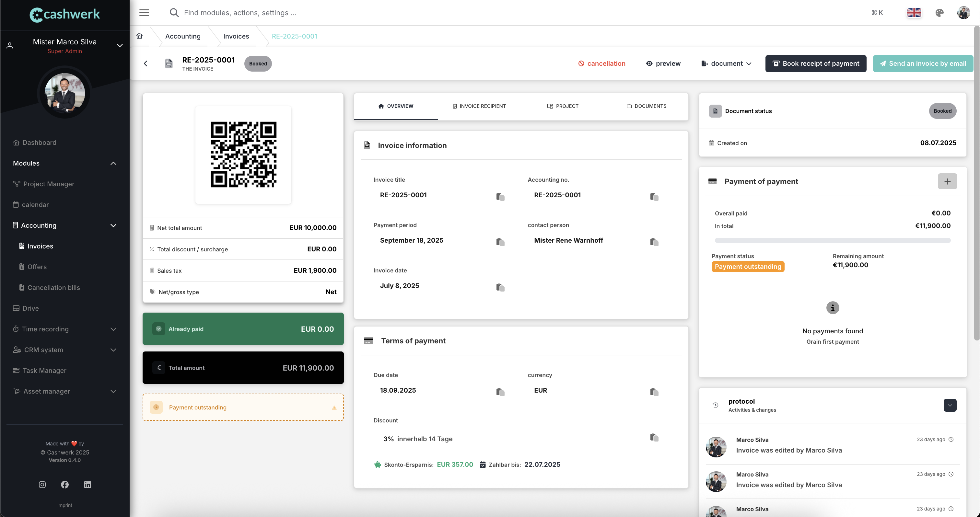Click the Created on date 08.07.2025
The height and width of the screenshot is (517, 980).
[938, 143]
